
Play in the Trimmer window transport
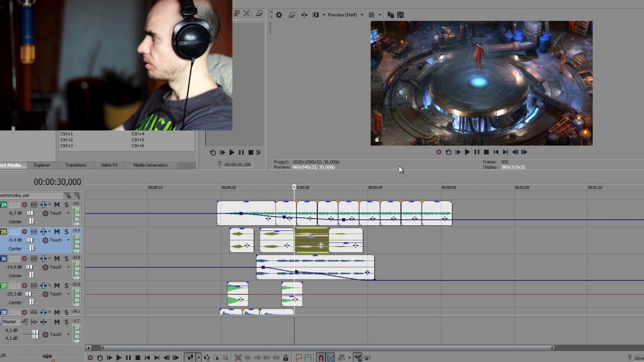[231, 152]
